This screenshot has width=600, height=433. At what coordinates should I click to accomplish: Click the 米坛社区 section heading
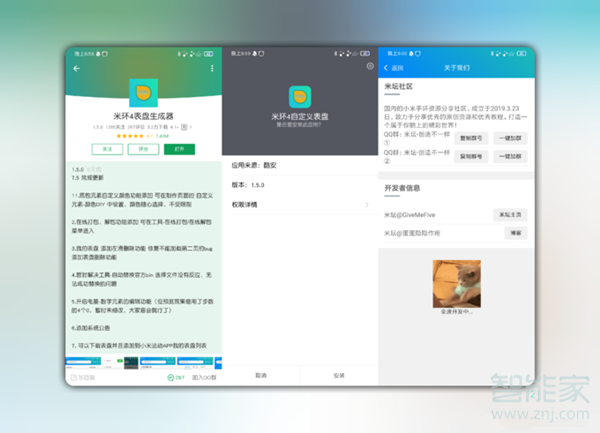point(398,87)
